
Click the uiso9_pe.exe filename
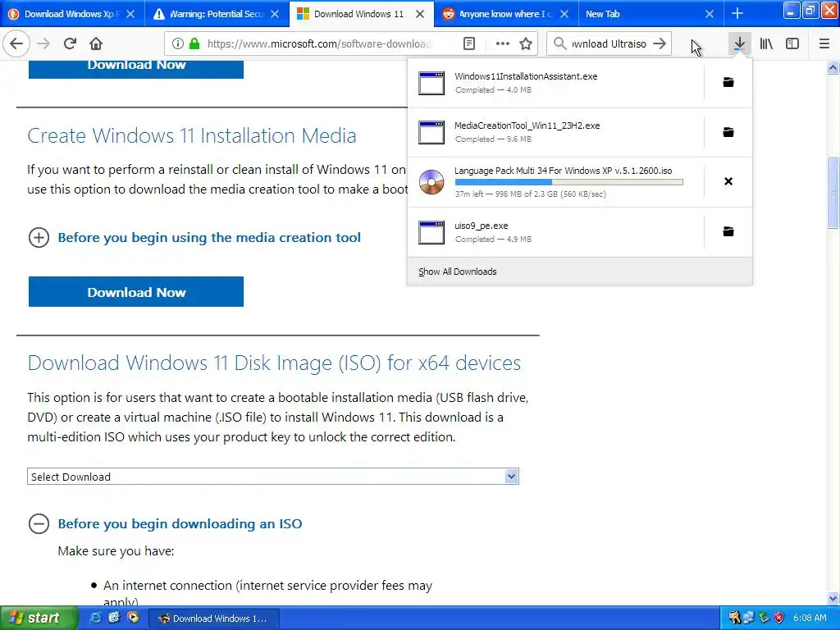click(481, 226)
